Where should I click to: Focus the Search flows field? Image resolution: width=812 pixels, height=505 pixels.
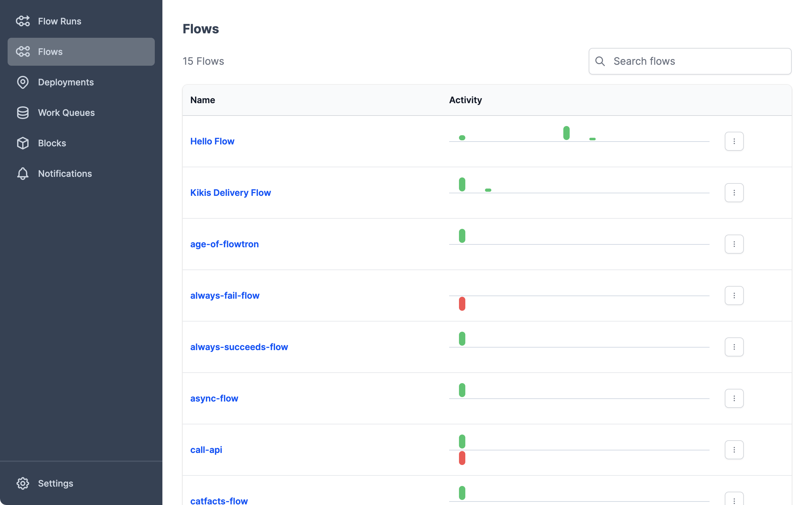coord(690,61)
